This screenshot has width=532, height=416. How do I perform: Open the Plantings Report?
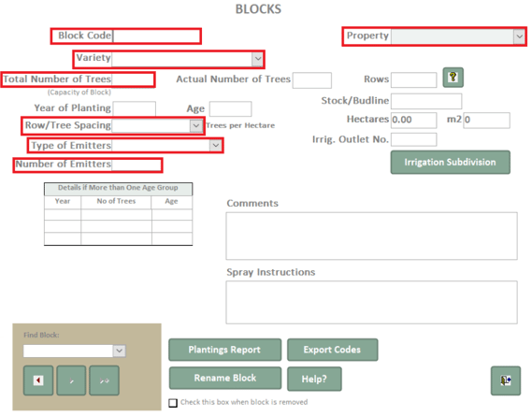225,350
